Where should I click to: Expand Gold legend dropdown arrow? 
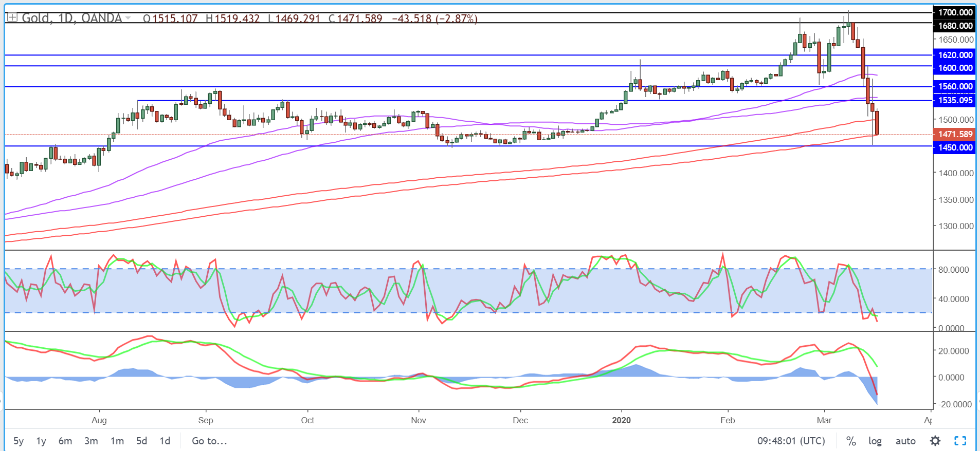point(128,18)
